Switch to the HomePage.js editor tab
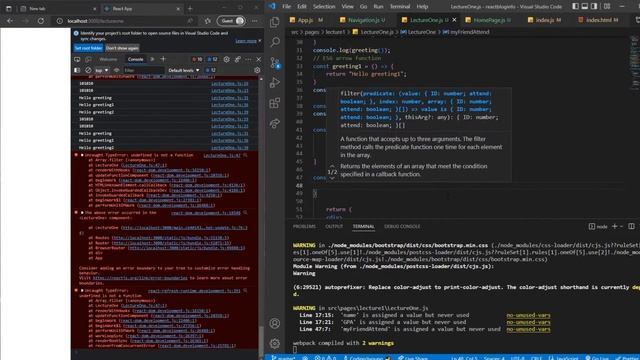 (x=489, y=20)
